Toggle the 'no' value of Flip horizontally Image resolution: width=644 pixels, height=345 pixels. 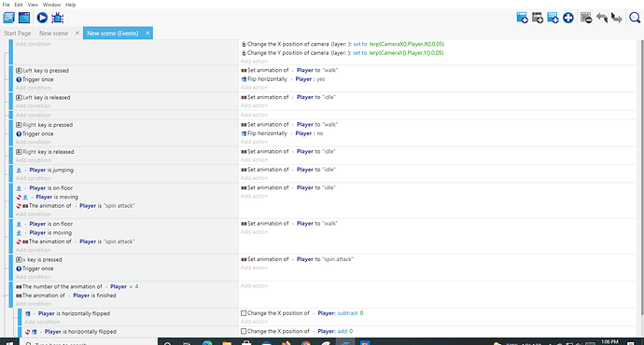pos(320,133)
